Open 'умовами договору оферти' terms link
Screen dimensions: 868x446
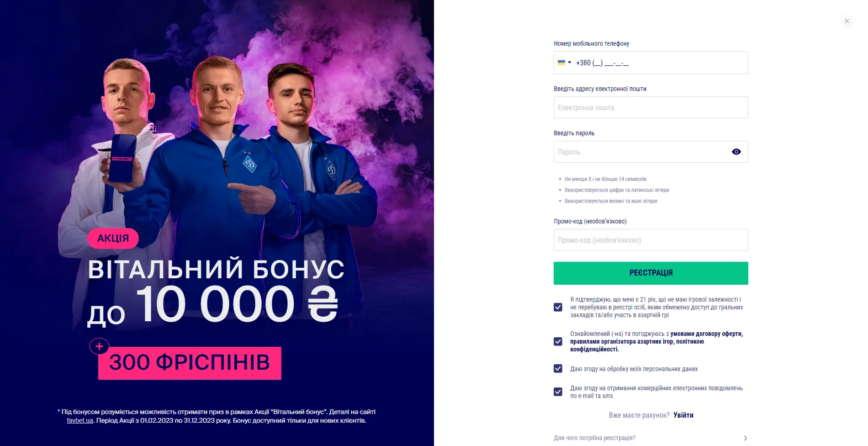pyautogui.click(x=706, y=334)
